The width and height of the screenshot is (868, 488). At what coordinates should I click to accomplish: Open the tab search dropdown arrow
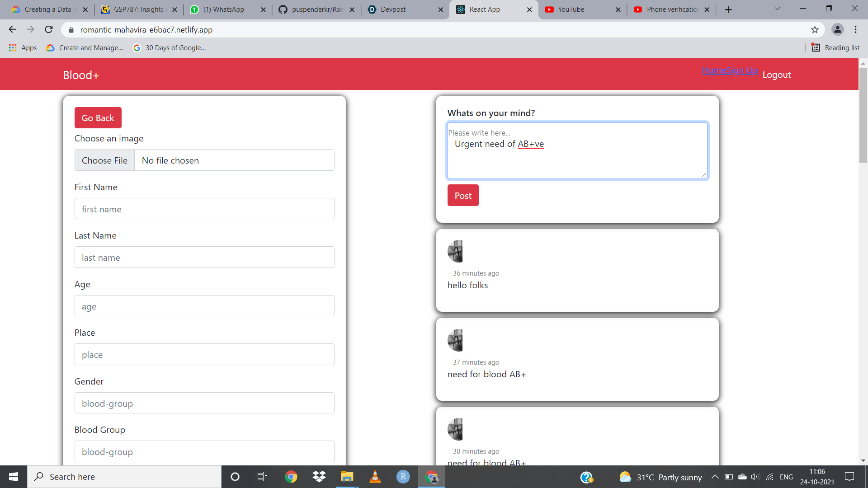pyautogui.click(x=777, y=9)
